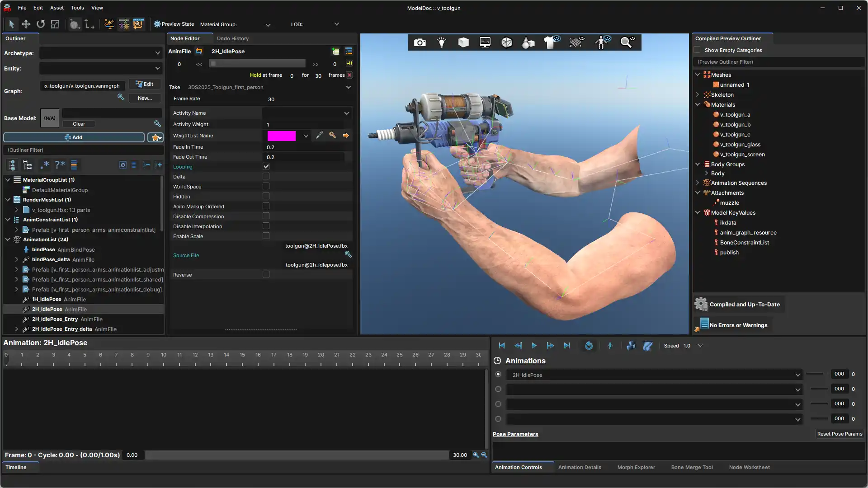This screenshot has width=868, height=488.
Task: Take a screenshot with the camera viewport icon
Action: (420, 42)
